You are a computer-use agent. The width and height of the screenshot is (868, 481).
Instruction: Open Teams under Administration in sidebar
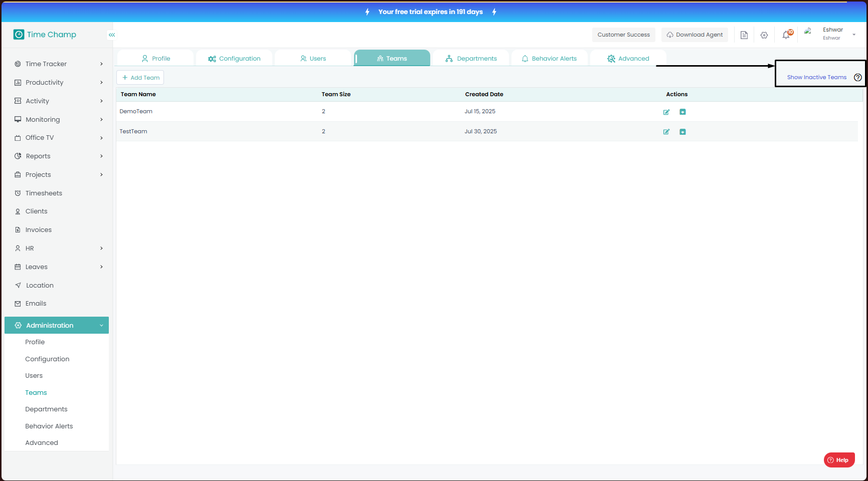coord(36,393)
